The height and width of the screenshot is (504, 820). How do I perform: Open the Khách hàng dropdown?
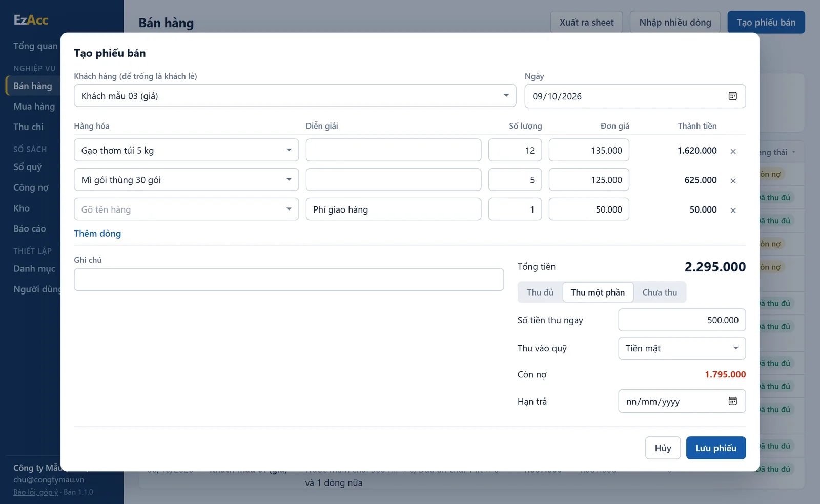tap(295, 96)
